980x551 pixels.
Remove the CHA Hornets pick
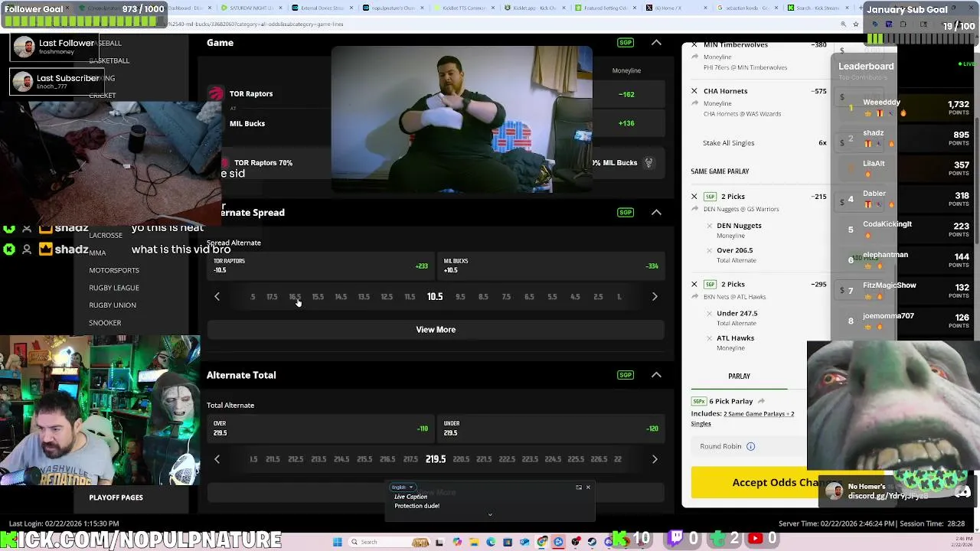pos(694,91)
